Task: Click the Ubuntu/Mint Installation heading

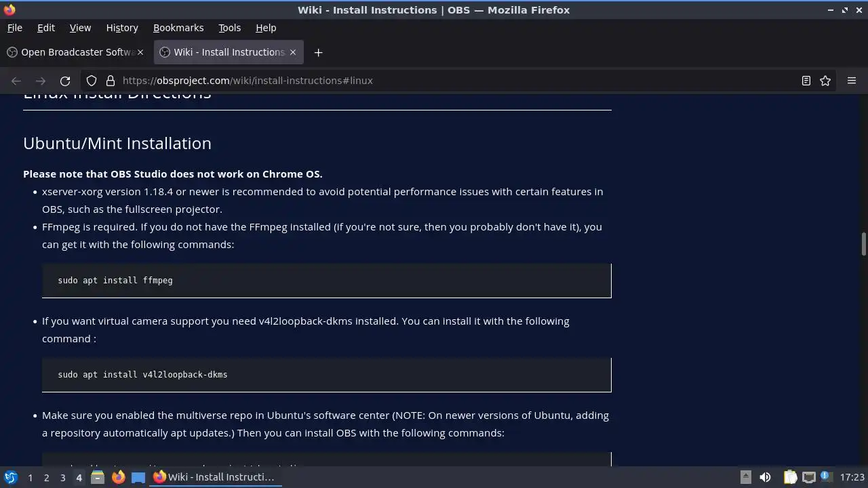Action: point(117,144)
